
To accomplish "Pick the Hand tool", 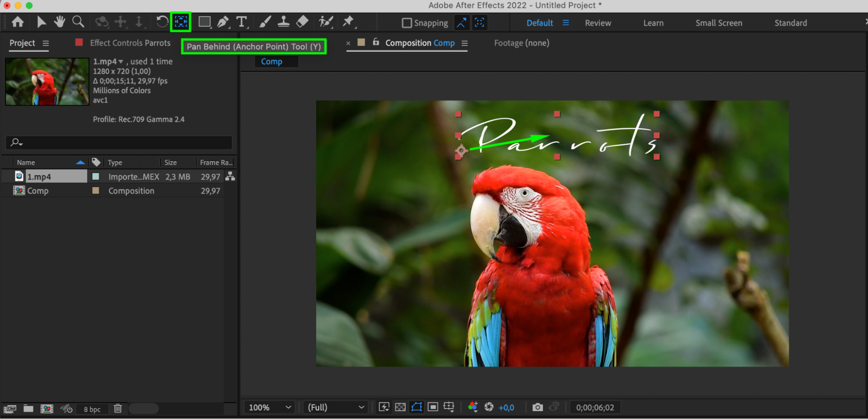I will click(59, 22).
